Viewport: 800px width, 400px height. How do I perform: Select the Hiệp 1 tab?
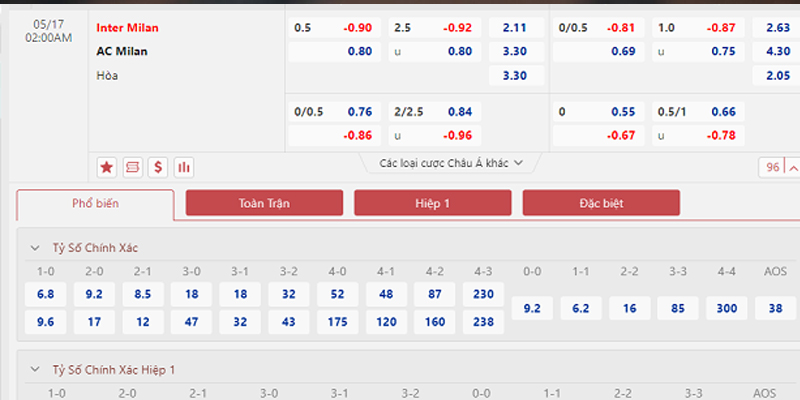tap(433, 203)
